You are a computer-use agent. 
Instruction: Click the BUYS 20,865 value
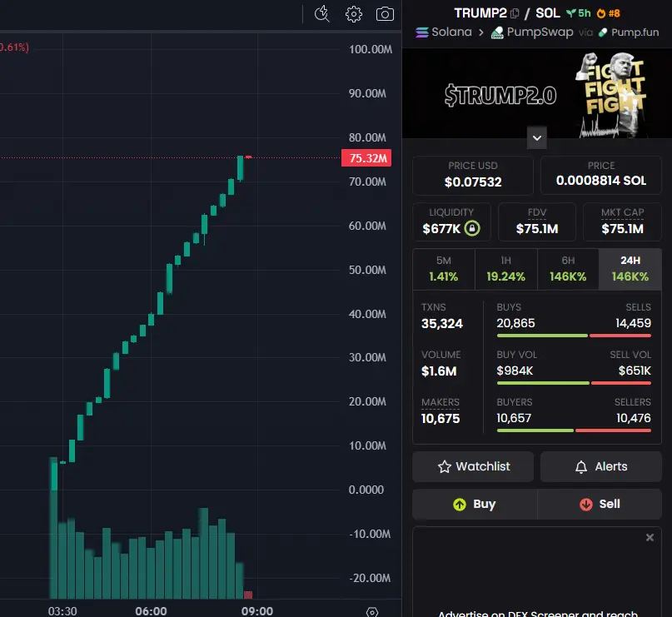tap(515, 323)
